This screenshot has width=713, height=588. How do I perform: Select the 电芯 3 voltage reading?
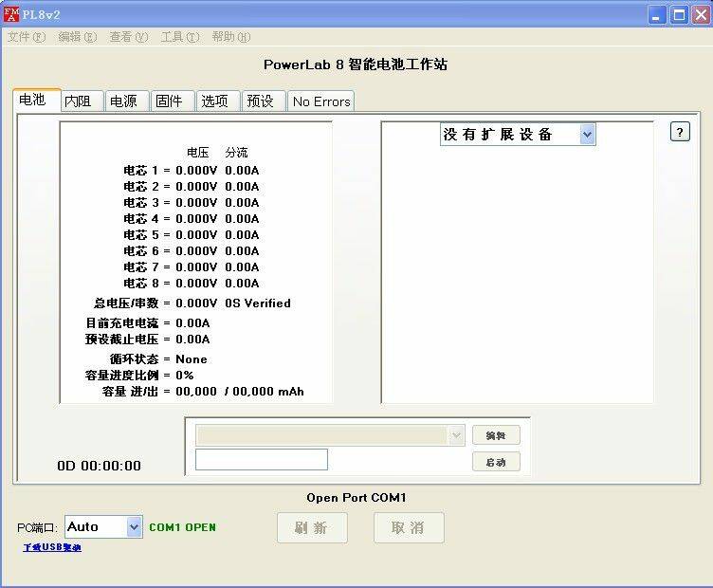coord(196,203)
